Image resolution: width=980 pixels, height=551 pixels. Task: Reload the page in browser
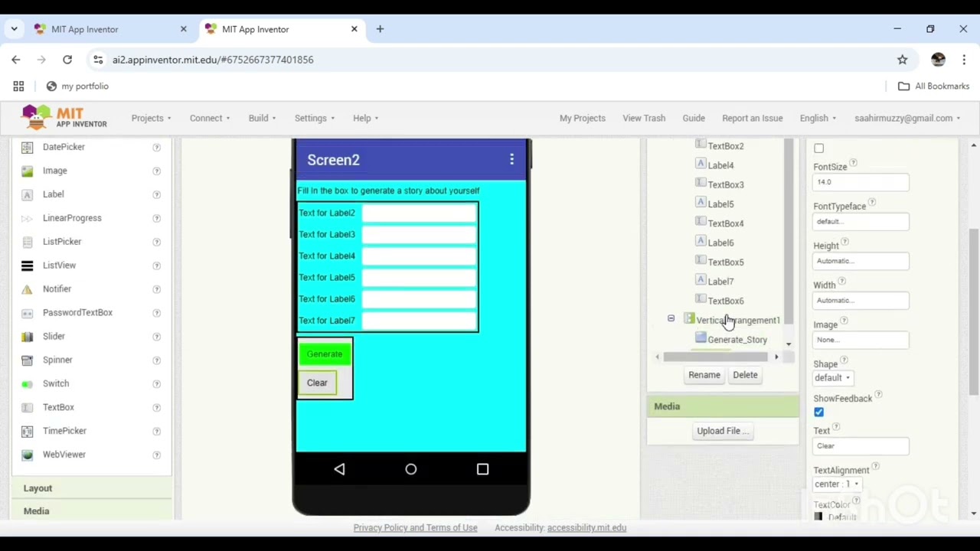[67, 60]
